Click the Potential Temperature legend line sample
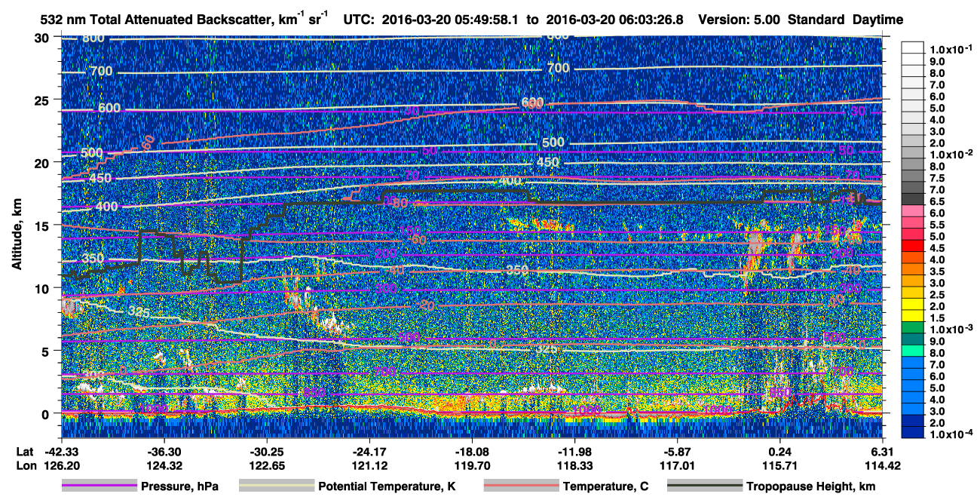This screenshot has width=980, height=503. pyautogui.click(x=276, y=486)
